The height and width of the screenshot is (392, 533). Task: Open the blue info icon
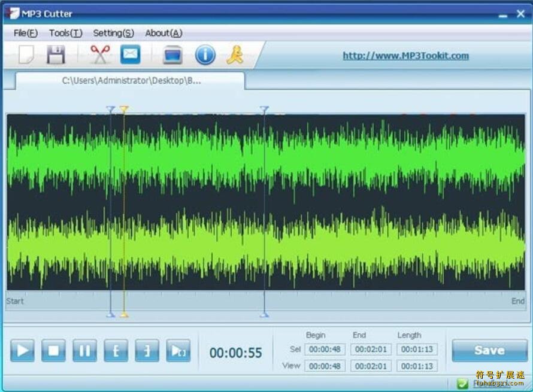pos(205,54)
